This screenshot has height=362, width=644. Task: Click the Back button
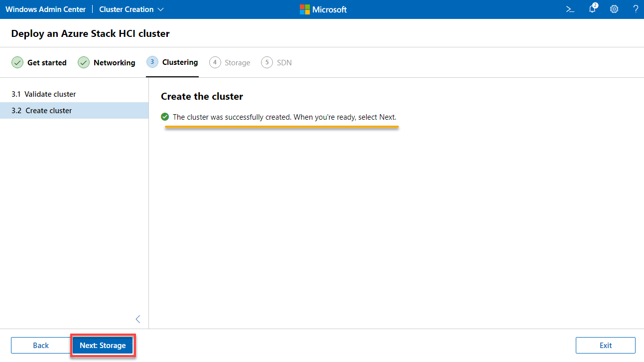(x=41, y=345)
